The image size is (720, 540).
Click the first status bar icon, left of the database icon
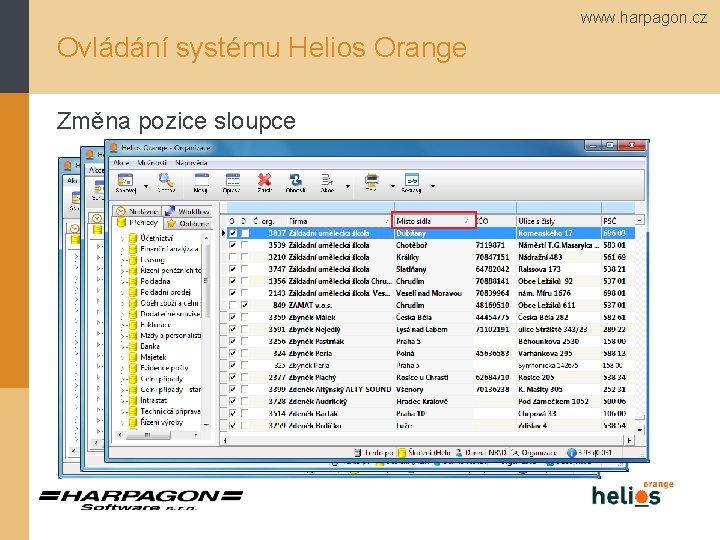pos(358,453)
